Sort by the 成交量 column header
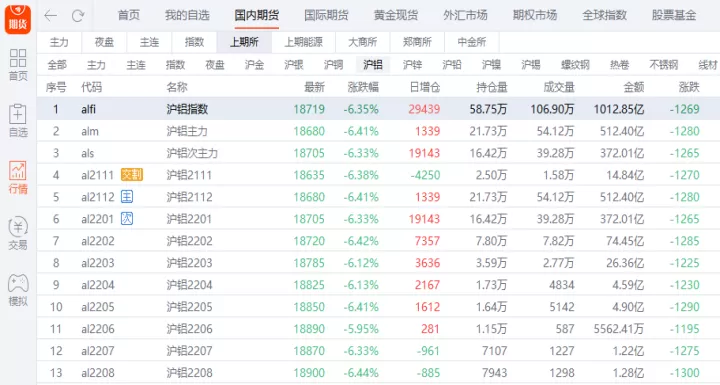Image resolution: width=720 pixels, height=385 pixels. 559,87
